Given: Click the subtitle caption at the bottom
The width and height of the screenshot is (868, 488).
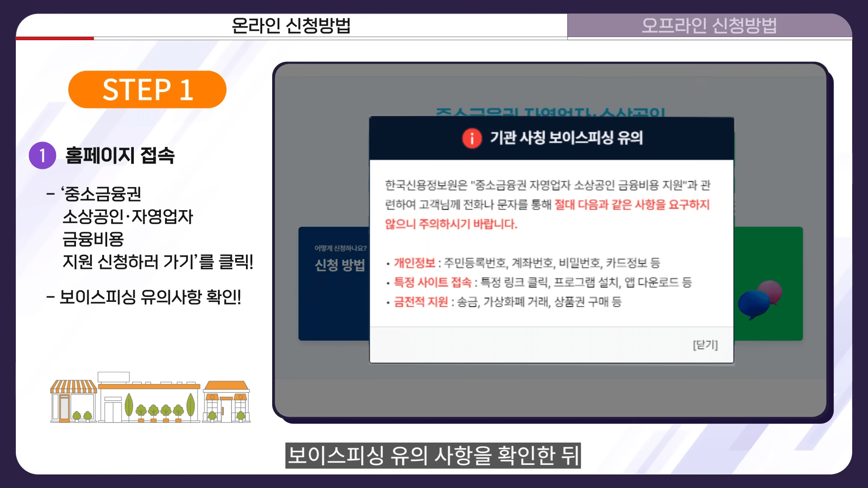Looking at the screenshot, I should (433, 455).
